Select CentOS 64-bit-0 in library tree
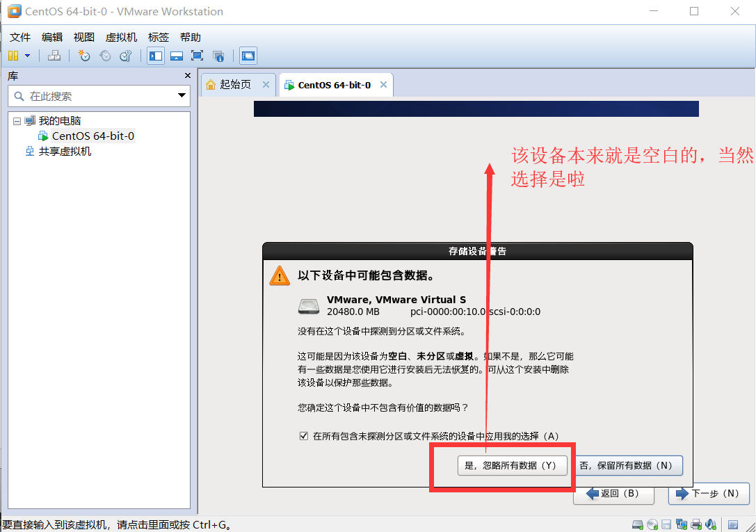This screenshot has height=532, width=756. [93, 136]
